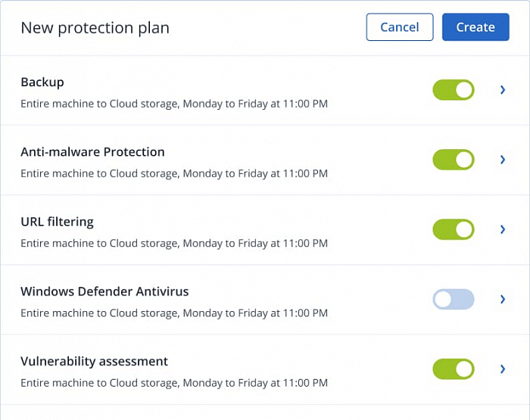The height and width of the screenshot is (420, 530).
Task: Click the New protection plan heading
Action: click(x=95, y=28)
